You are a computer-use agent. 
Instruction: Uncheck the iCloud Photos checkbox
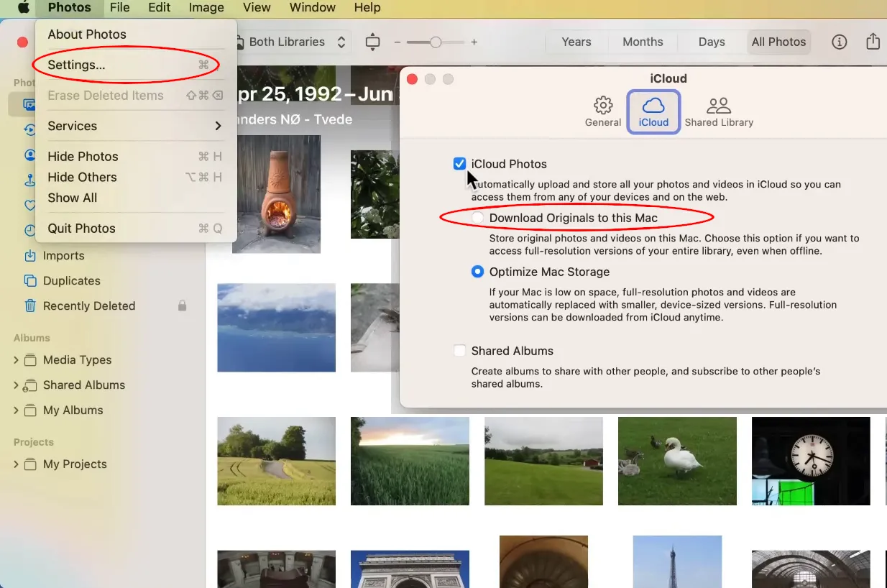tap(459, 163)
